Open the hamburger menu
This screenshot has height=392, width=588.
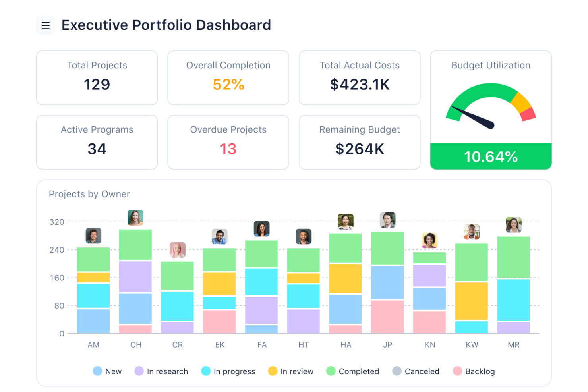(46, 25)
